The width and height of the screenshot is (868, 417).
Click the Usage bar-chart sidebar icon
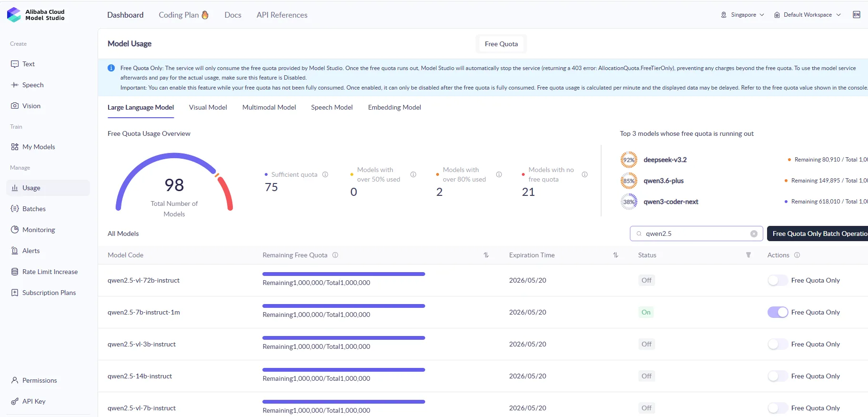point(15,188)
